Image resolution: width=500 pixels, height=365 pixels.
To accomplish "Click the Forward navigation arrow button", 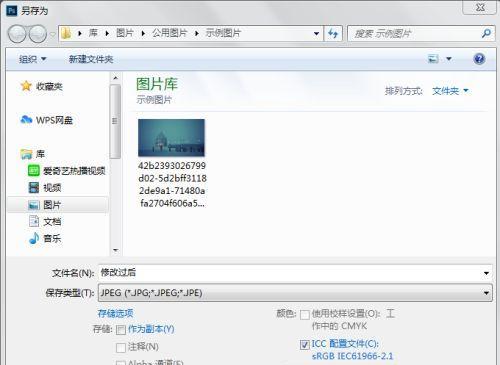I will pos(38,34).
